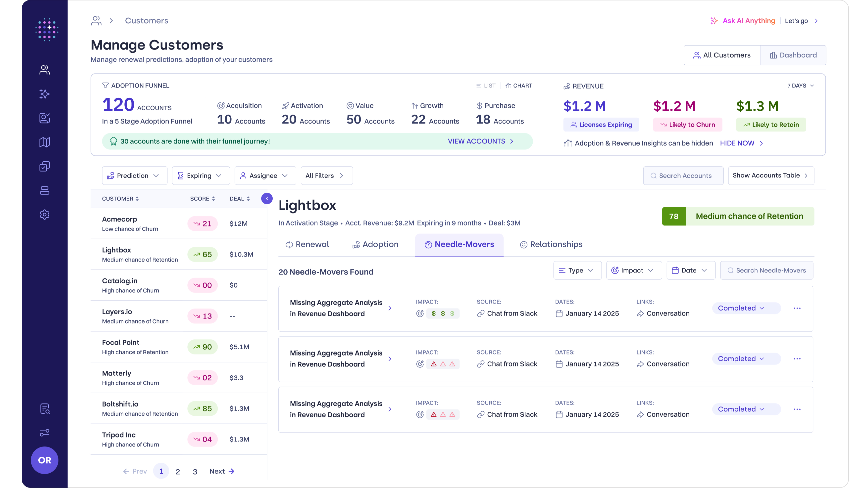This screenshot has width=868, height=488.
Task: Open the Customers sidebar icon
Action: tap(45, 70)
